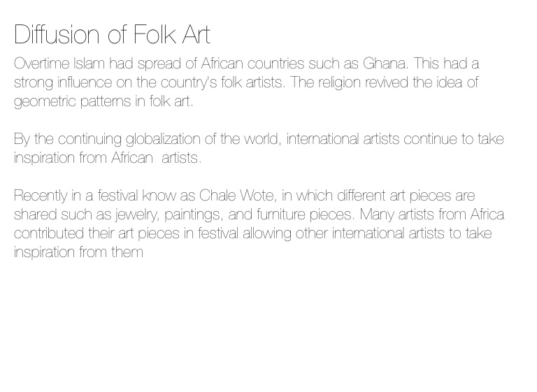The image size is (537, 392).
Task: Click the word "Recently" starting third paragraph
Action: click(40, 196)
